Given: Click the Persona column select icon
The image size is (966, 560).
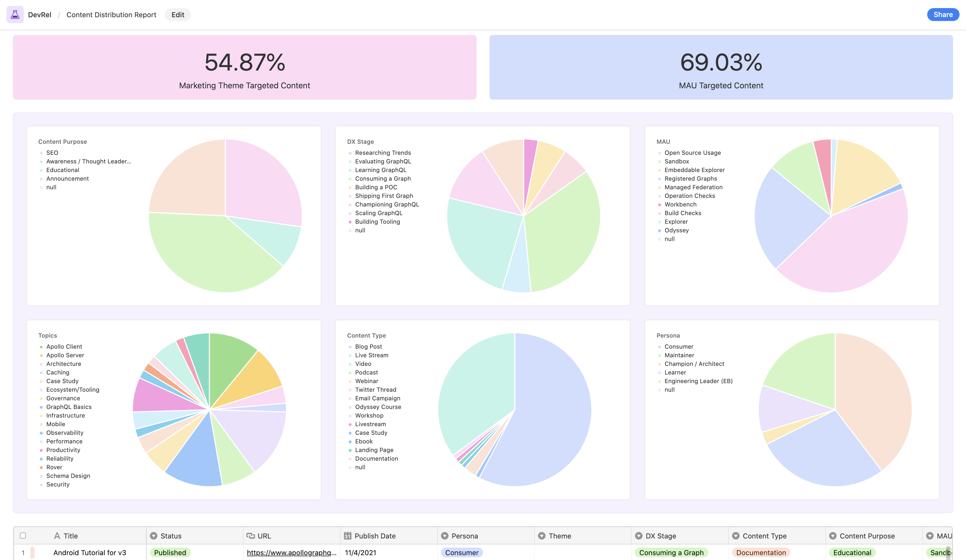Looking at the screenshot, I should pyautogui.click(x=444, y=536).
